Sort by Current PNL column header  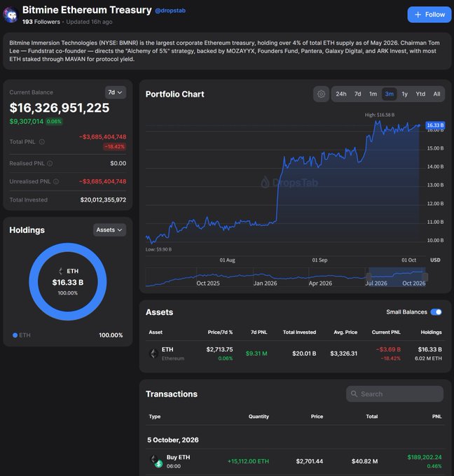[386, 332]
